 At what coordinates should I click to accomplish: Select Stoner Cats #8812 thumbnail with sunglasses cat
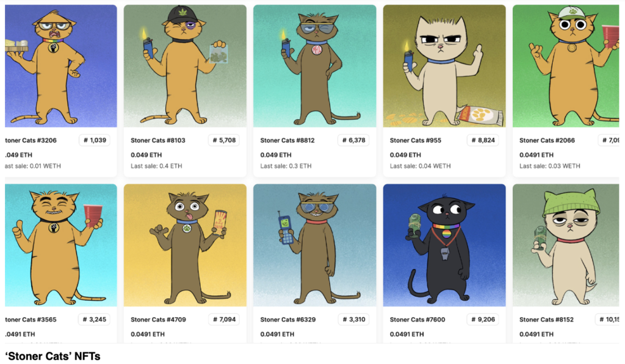tap(314, 66)
